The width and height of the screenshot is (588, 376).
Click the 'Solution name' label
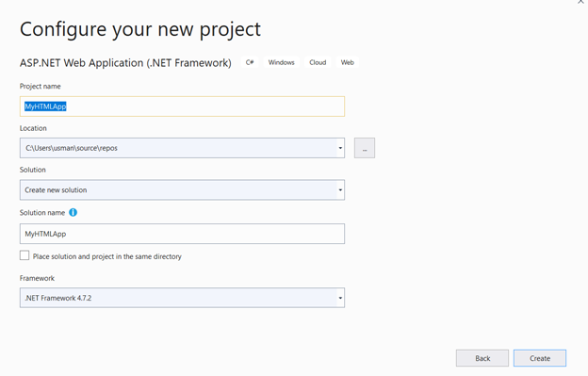pos(42,213)
